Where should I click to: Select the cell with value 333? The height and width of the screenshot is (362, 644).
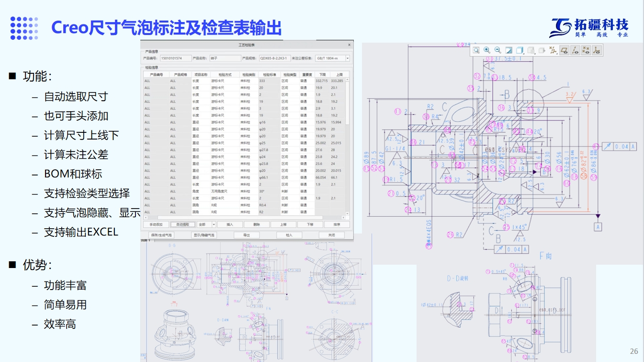click(270, 81)
